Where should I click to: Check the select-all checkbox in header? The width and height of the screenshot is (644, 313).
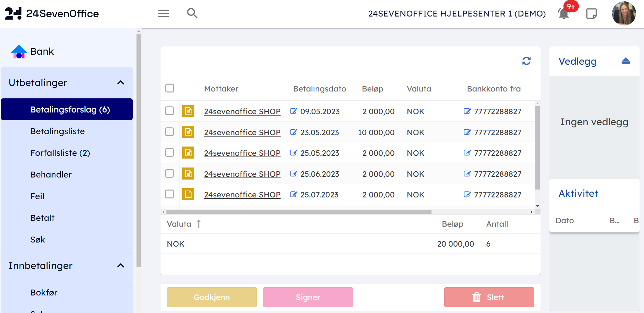click(170, 88)
